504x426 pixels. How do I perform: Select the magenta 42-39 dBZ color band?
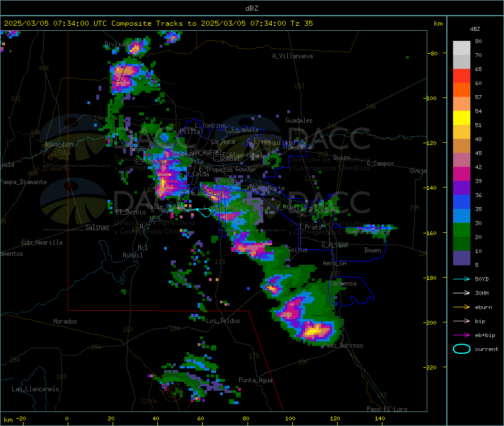461,174
